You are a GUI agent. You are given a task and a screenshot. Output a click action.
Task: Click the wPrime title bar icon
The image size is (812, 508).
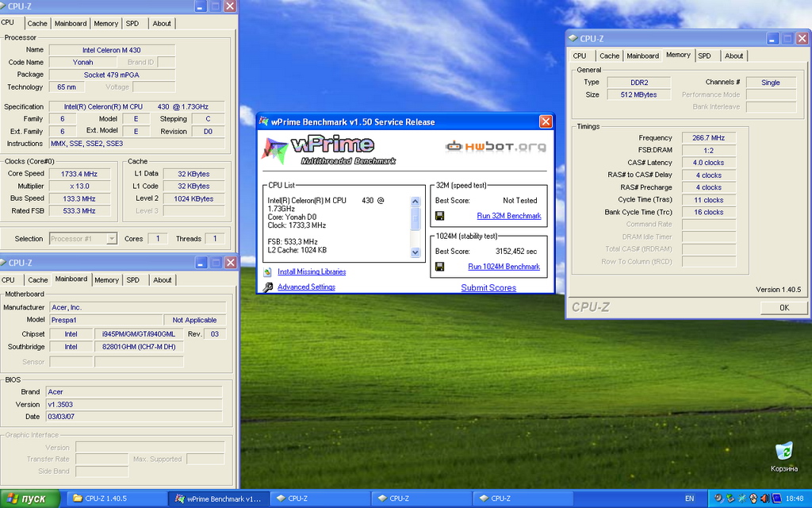(264, 121)
